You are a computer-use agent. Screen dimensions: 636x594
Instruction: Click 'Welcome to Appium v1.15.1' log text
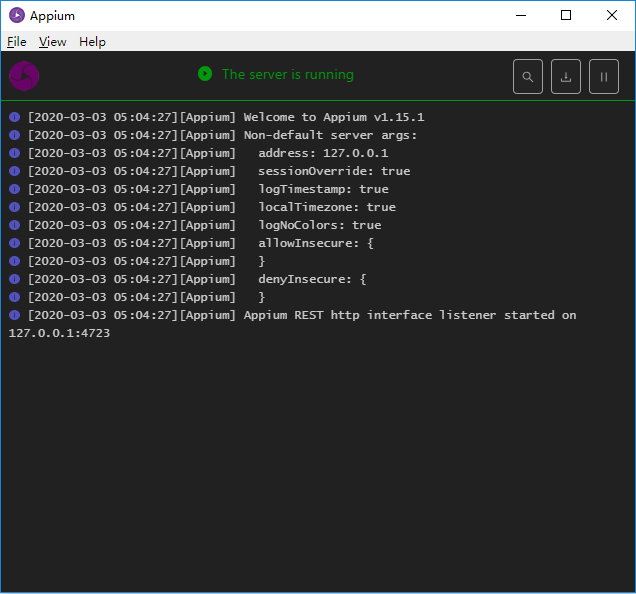coord(334,117)
